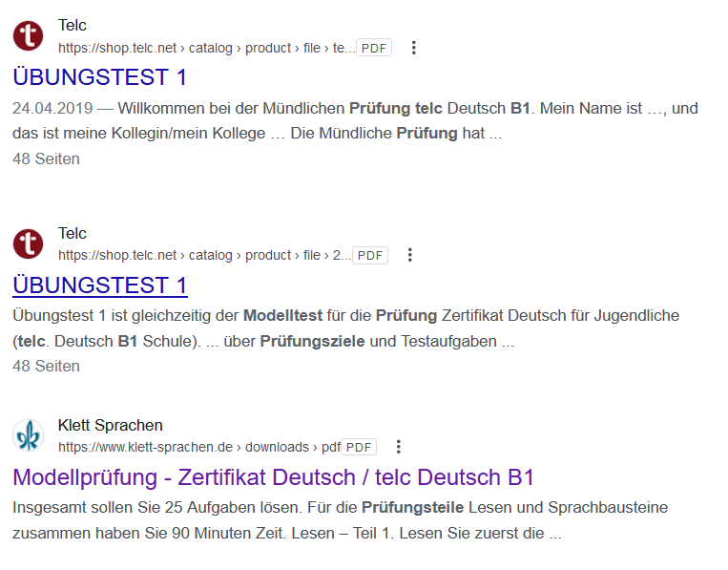Click the shop.telc.net URL ending in '2...'
The image size is (728, 570).
pos(205,255)
